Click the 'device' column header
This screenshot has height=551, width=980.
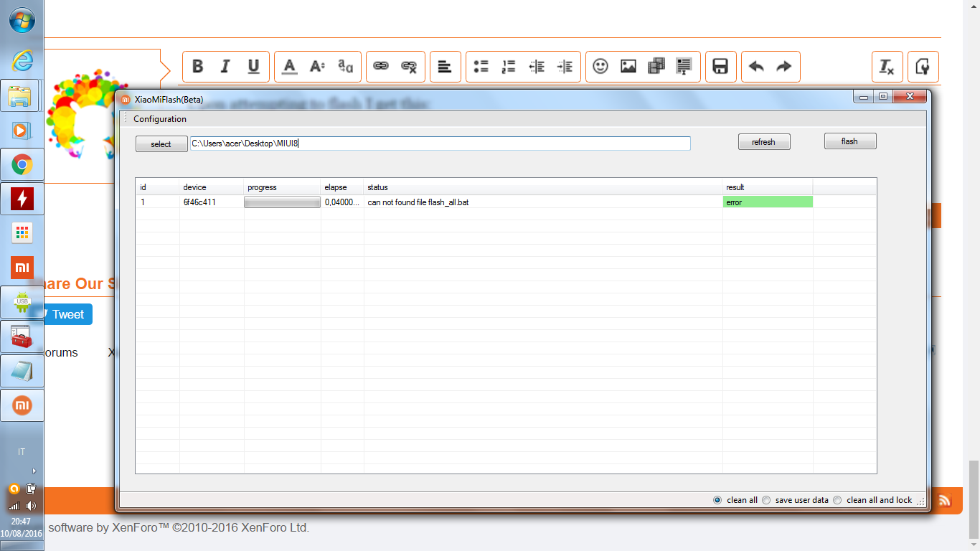point(212,187)
